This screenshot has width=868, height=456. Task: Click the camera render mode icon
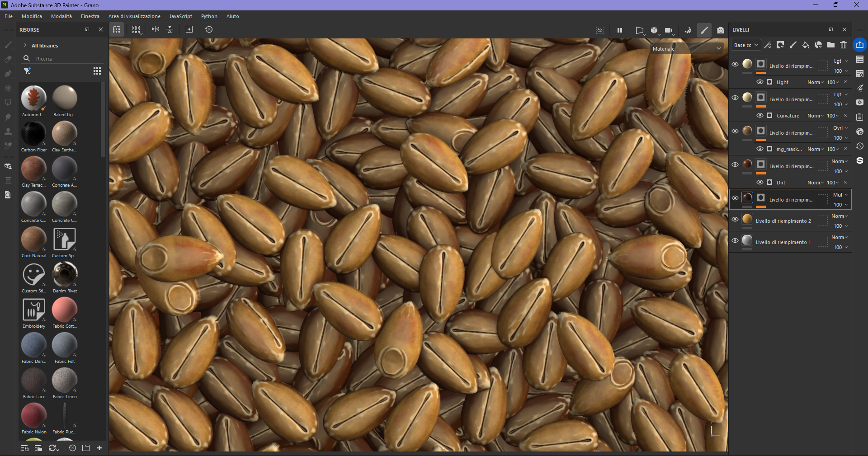(x=721, y=30)
